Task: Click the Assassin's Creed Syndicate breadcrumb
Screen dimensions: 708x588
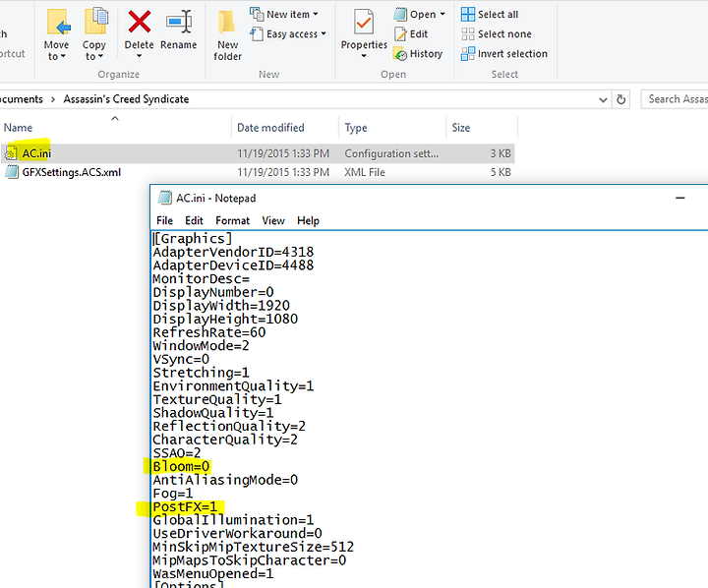Action: pyautogui.click(x=126, y=99)
